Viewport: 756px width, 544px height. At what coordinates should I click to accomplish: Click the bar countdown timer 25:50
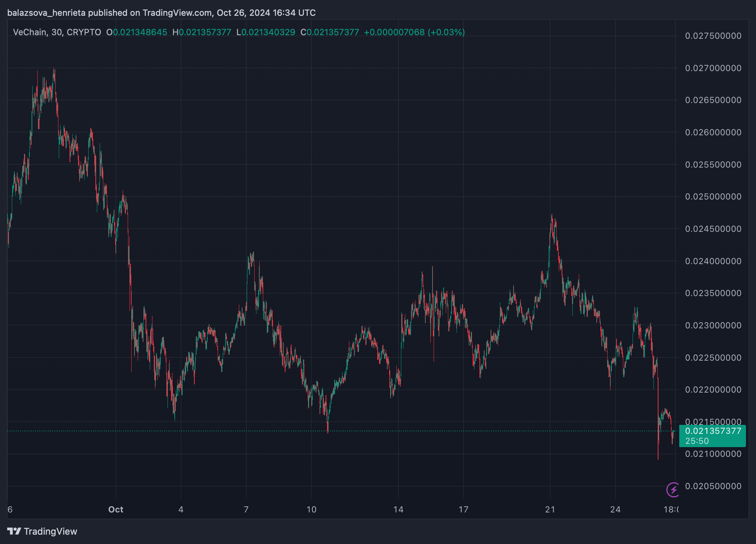point(697,441)
